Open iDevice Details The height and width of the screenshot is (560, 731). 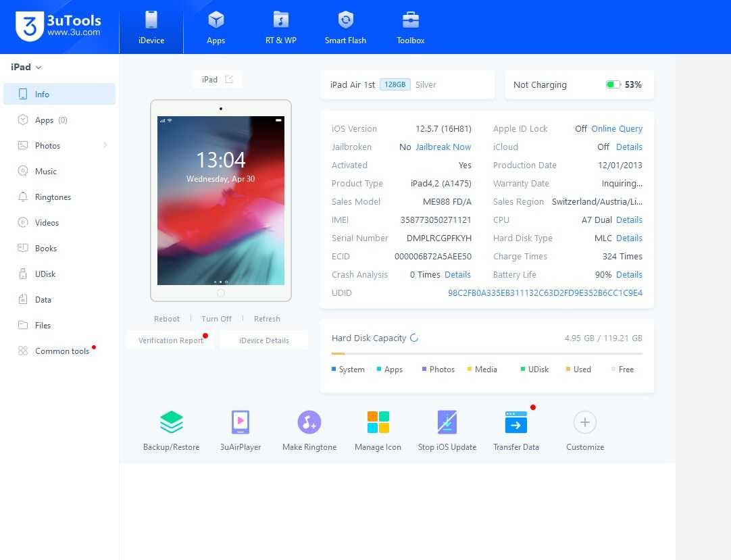[264, 340]
